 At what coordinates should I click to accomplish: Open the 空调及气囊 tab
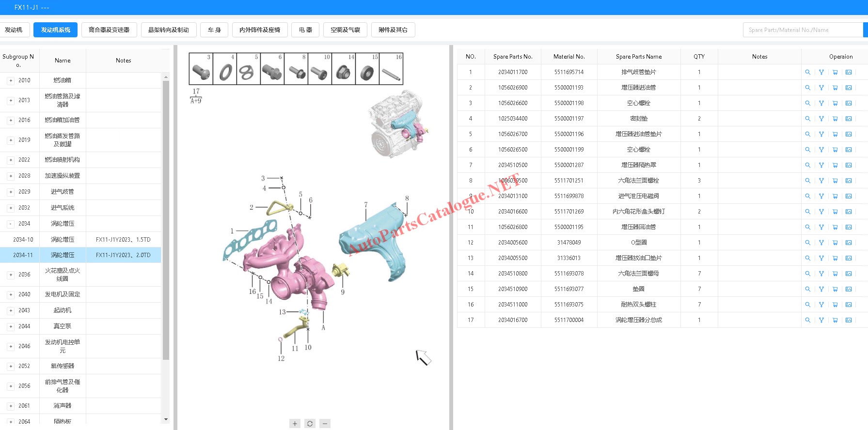(x=345, y=30)
